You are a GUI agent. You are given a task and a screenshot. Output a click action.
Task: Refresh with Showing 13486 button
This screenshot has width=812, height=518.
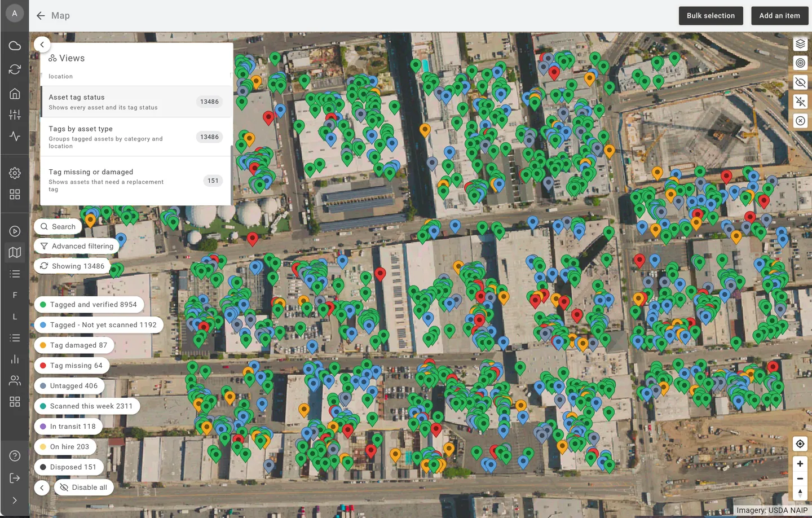(x=72, y=266)
